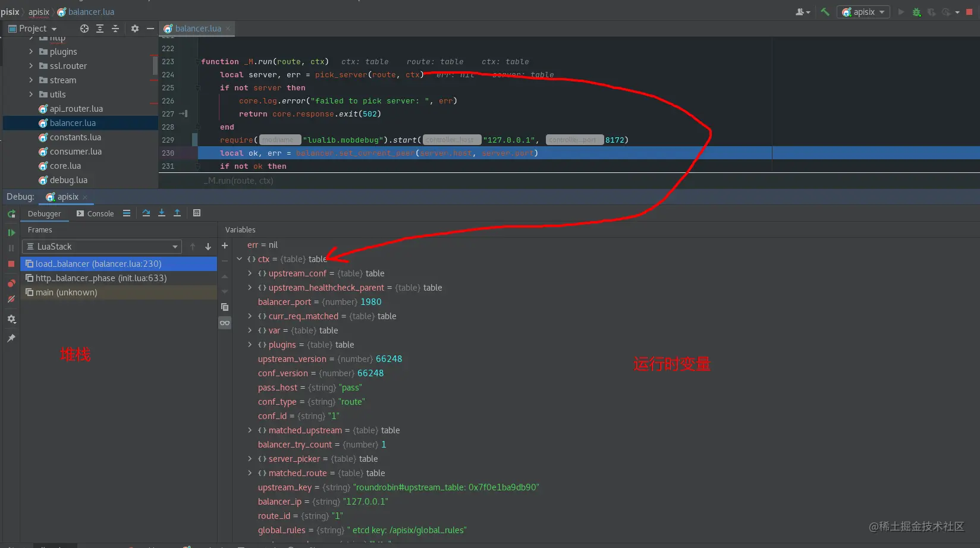Expand the stream folder
This screenshot has width=980, height=548.
point(31,80)
